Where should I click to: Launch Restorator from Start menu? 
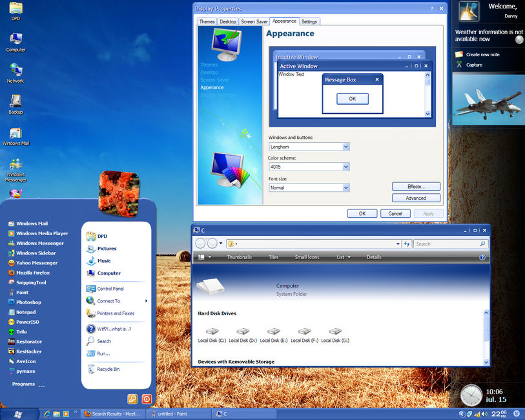[x=25, y=342]
